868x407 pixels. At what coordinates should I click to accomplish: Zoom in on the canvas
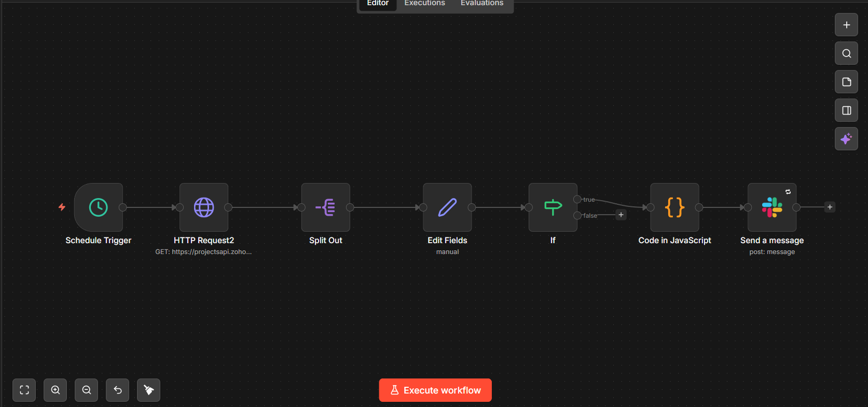click(56, 390)
